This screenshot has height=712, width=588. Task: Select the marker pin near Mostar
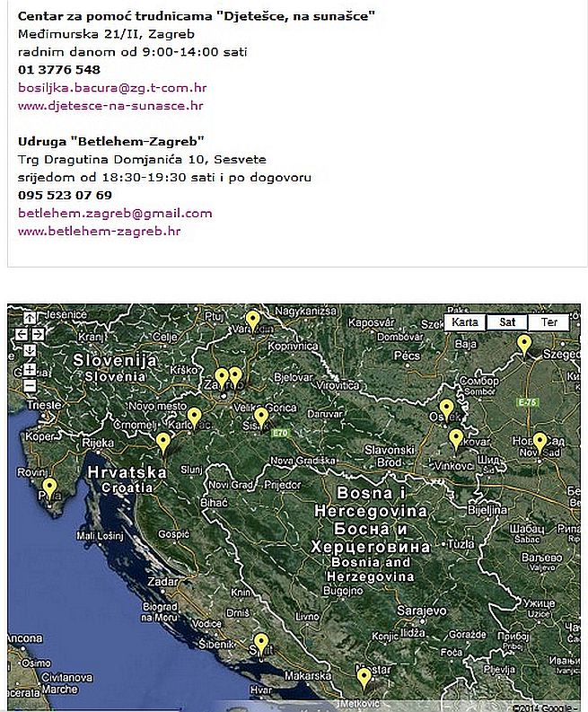coord(364,676)
